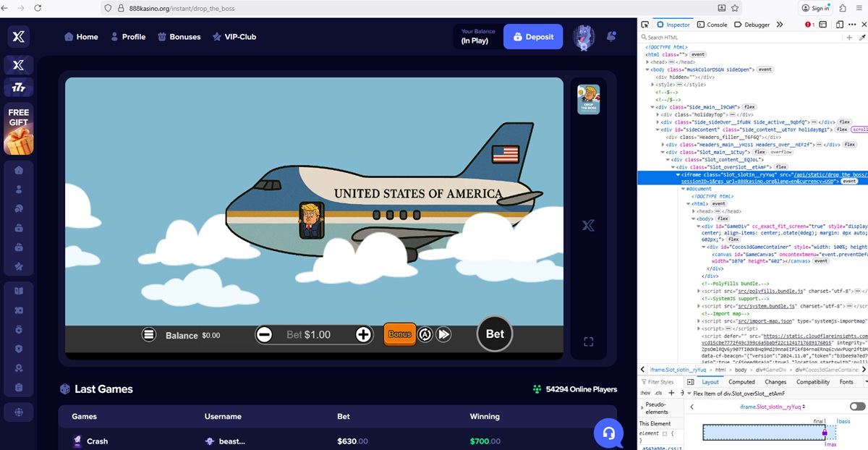Toggle the flex overlay switch for iframe
Image resolution: width=868 pixels, height=450 pixels.
click(857, 407)
